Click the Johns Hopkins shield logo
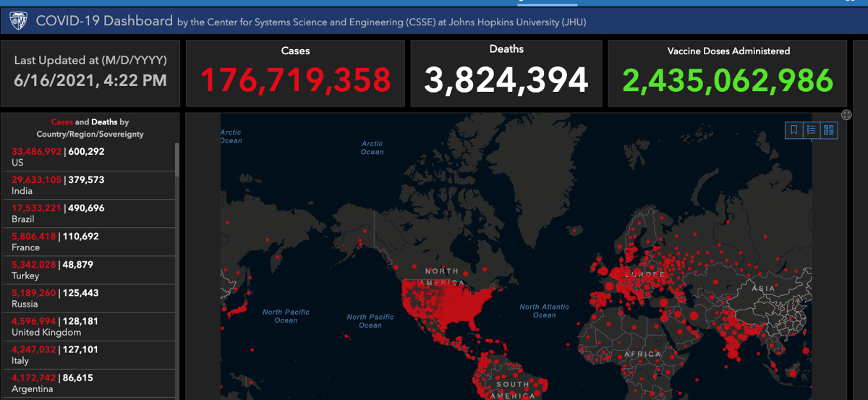 pyautogui.click(x=18, y=21)
